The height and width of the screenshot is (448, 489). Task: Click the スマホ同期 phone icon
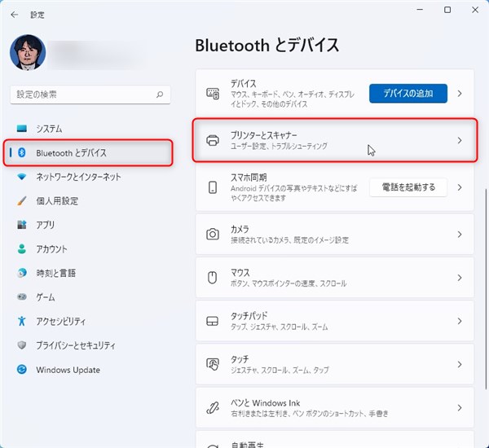pyautogui.click(x=213, y=187)
